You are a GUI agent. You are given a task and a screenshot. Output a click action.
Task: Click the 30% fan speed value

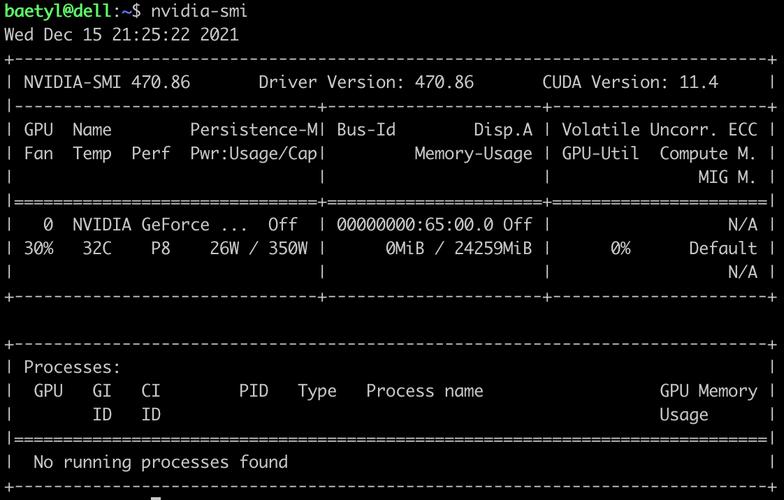pyautogui.click(x=38, y=248)
